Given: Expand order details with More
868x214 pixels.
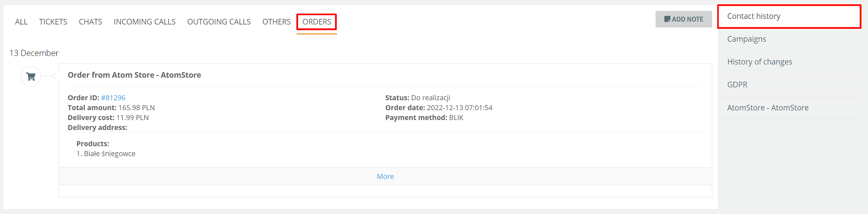Looking at the screenshot, I should 385,176.
